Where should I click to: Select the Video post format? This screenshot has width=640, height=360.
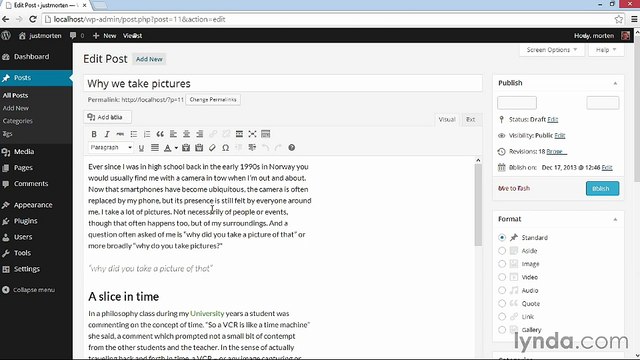(x=502, y=277)
